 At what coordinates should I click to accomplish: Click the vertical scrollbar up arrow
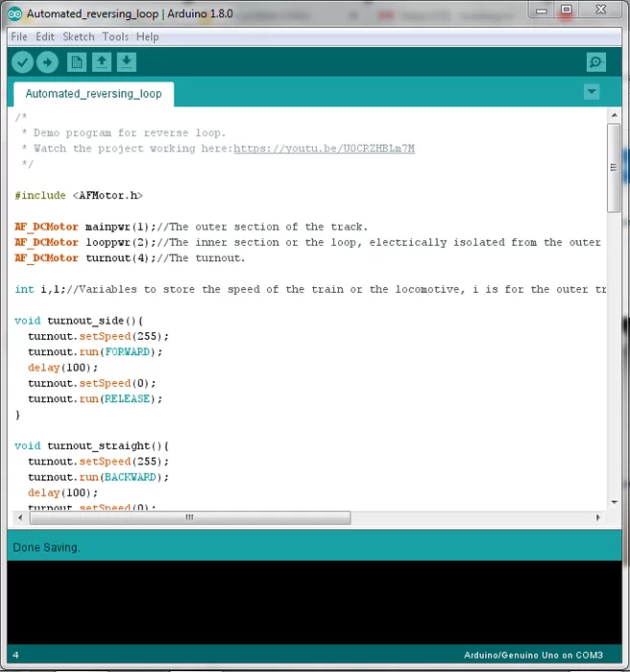(615, 115)
